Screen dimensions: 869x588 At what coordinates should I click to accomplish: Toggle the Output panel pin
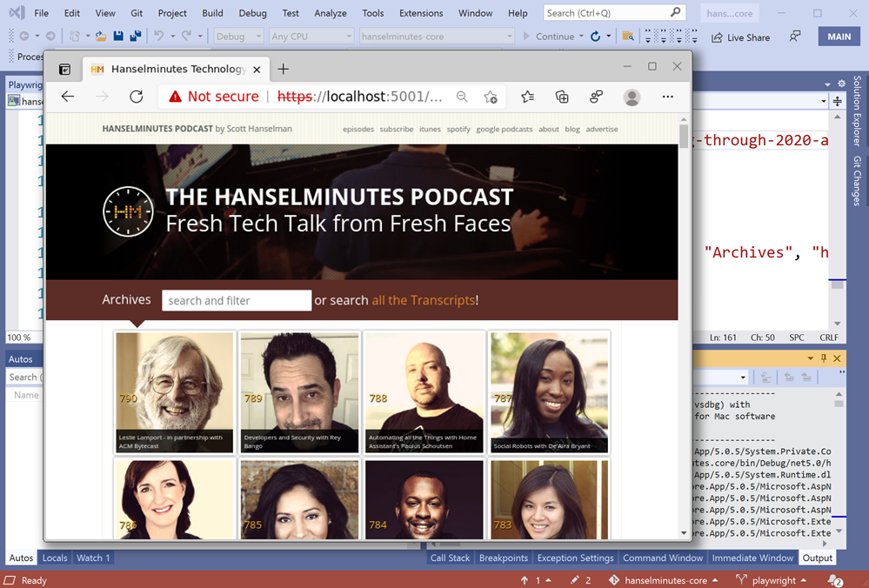point(824,358)
